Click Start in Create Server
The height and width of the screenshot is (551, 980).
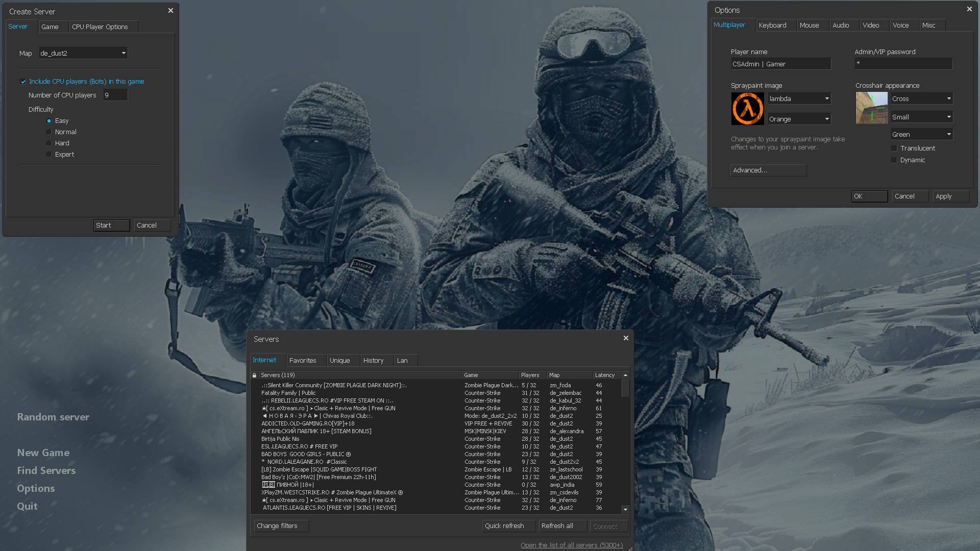click(112, 226)
